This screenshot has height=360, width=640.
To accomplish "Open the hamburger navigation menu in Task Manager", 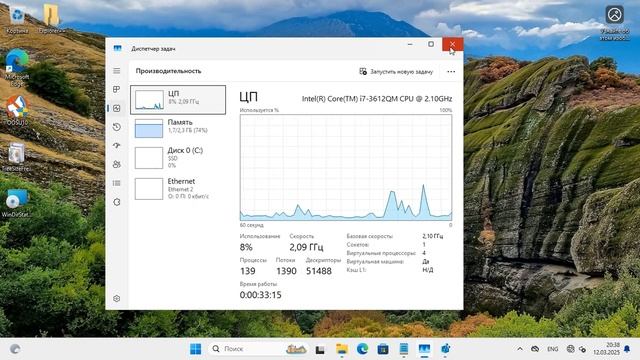I will click(117, 71).
